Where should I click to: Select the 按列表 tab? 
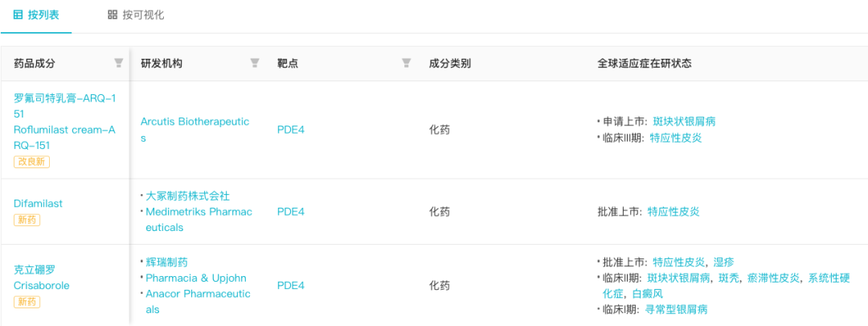tap(36, 15)
